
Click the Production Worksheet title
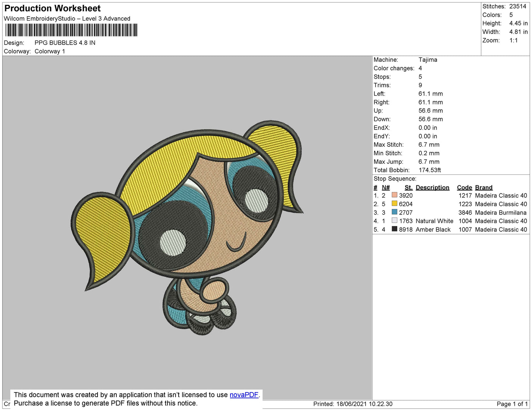pos(52,8)
